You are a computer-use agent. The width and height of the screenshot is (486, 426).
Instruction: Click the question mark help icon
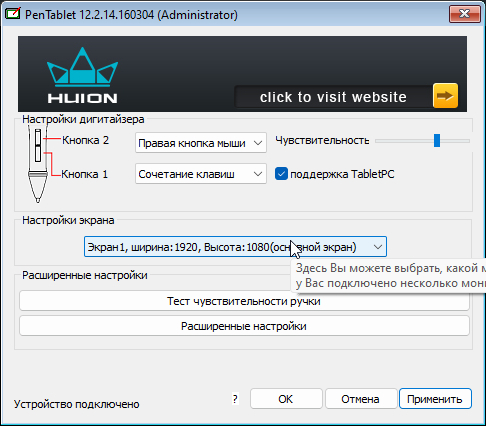[235, 399]
